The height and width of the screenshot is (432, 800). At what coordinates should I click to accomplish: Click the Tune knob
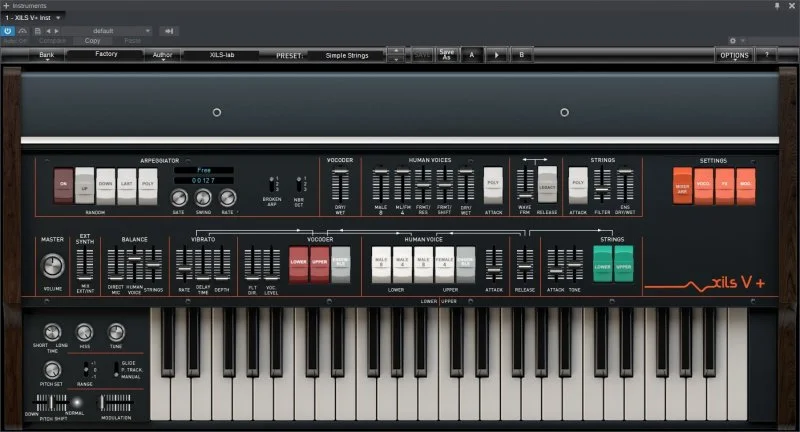[116, 333]
